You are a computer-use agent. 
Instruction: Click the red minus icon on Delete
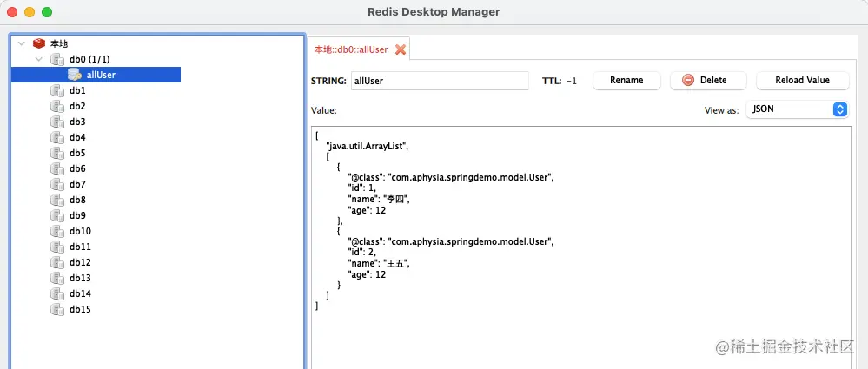[687, 80]
